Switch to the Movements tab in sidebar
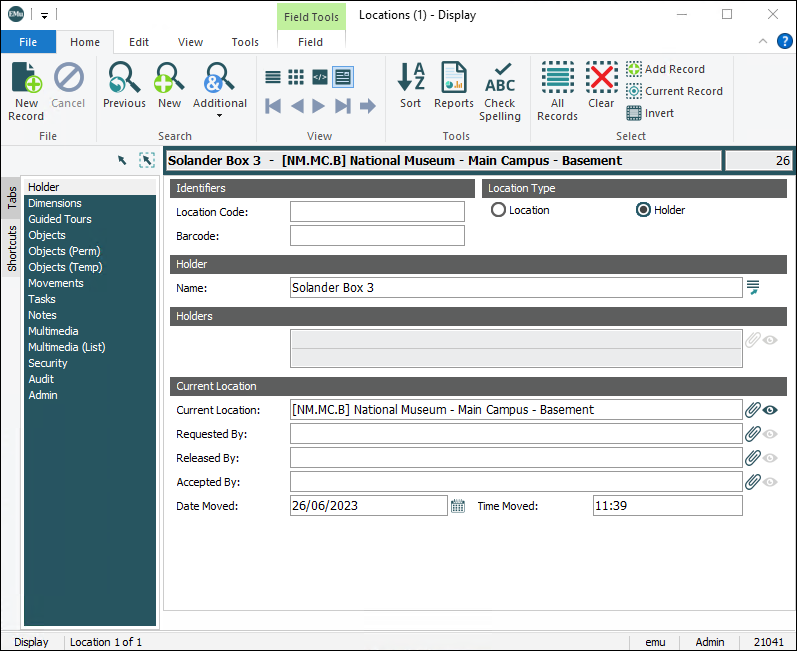The height and width of the screenshot is (651, 797). pyautogui.click(x=56, y=283)
